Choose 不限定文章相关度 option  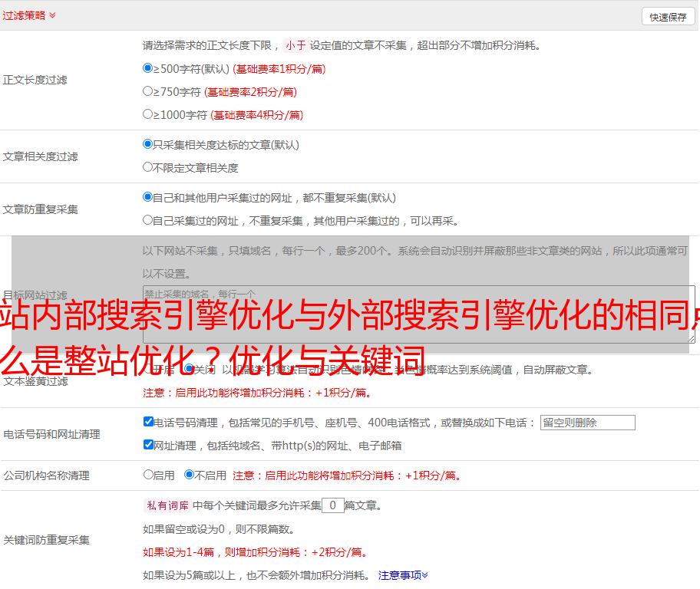point(148,167)
